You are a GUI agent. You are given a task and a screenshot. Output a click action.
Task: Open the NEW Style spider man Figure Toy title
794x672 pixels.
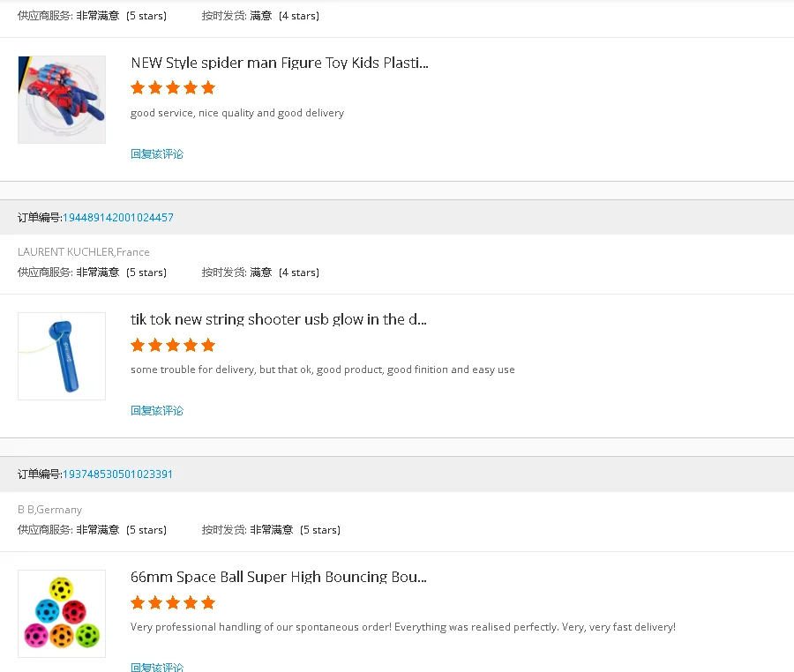click(x=279, y=63)
